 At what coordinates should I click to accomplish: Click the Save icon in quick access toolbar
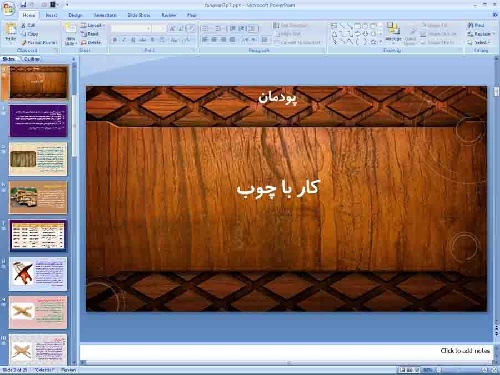23,5
